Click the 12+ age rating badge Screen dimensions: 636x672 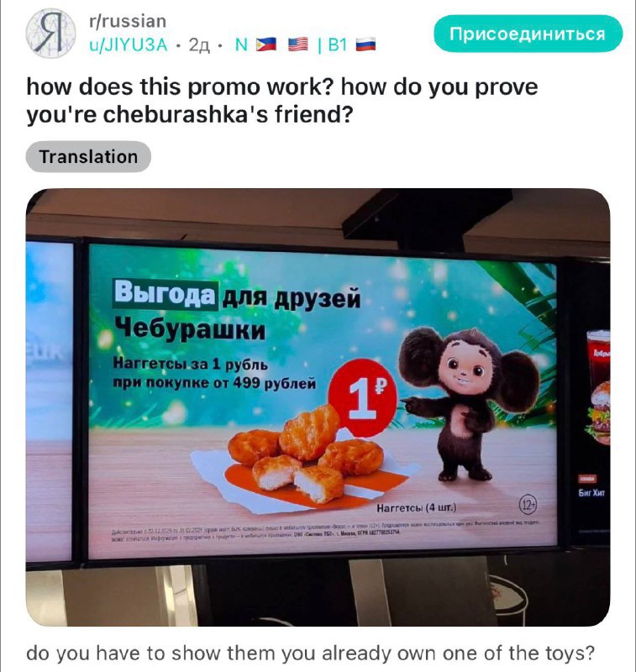pos(528,506)
